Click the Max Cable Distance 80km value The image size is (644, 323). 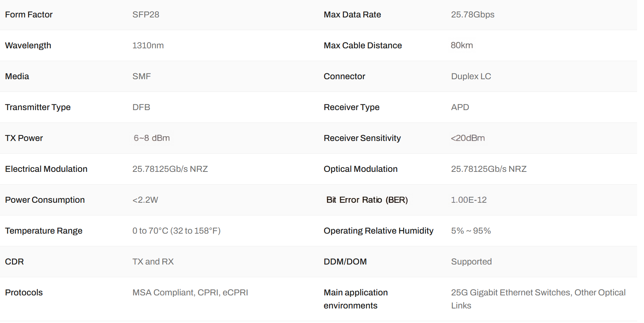click(x=462, y=45)
